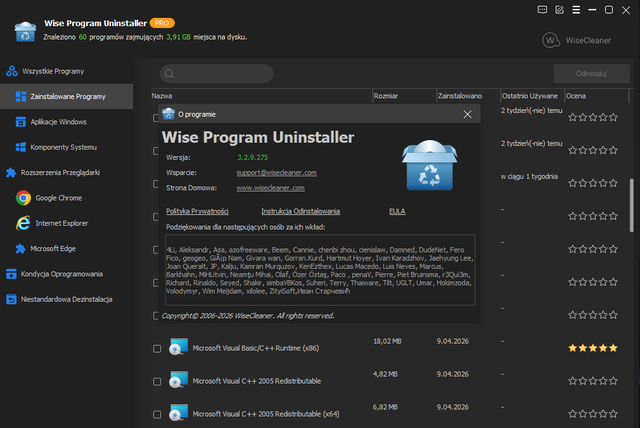Click 18,02 MB size value
The image size is (640, 428).
click(387, 341)
